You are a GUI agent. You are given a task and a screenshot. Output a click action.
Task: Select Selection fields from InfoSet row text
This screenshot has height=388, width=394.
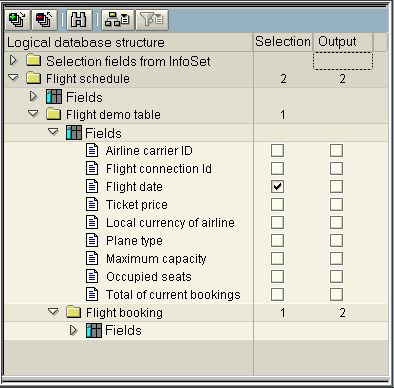pyautogui.click(x=128, y=61)
